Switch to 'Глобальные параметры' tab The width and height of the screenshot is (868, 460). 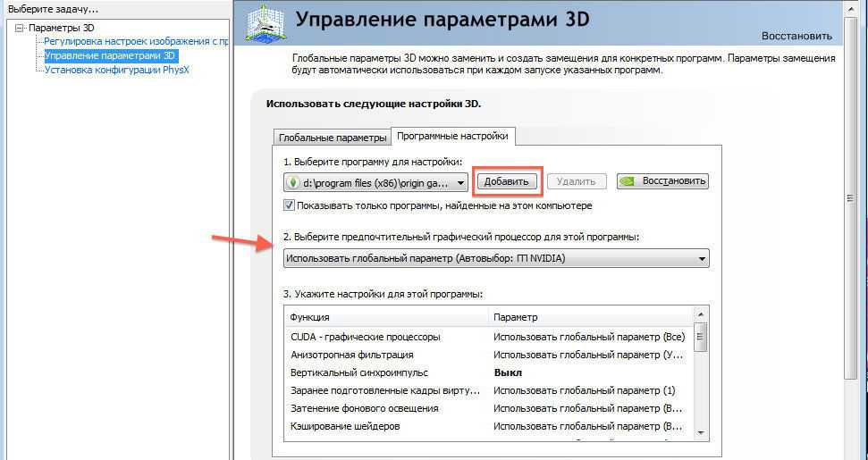tap(332, 138)
